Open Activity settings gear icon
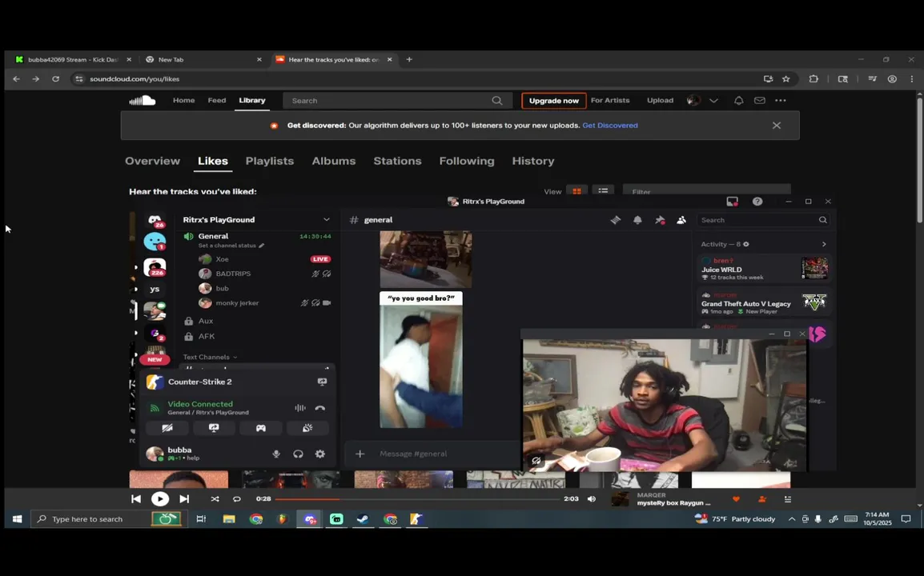Screen dimensions: 924x576 pyautogui.click(x=746, y=244)
